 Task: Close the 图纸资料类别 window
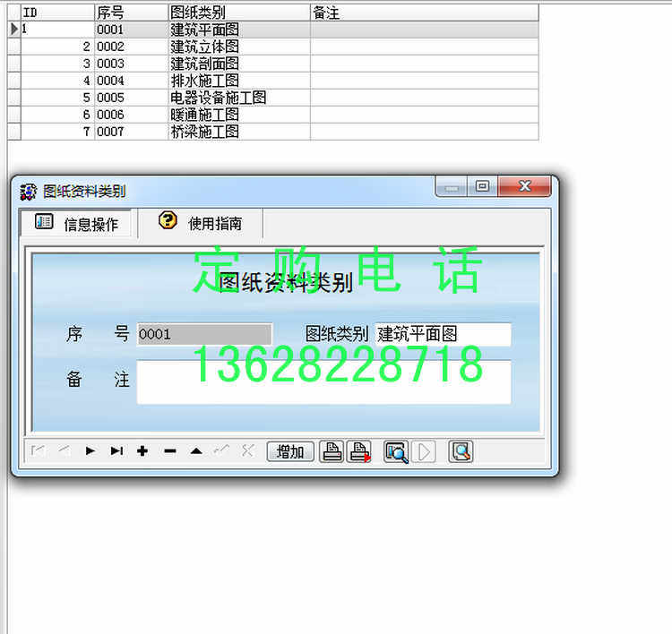[x=524, y=187]
